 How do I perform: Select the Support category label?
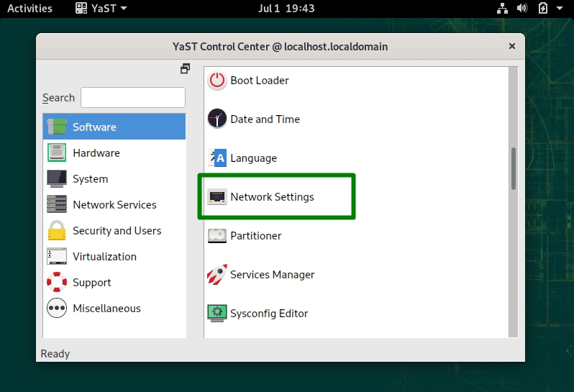point(92,283)
